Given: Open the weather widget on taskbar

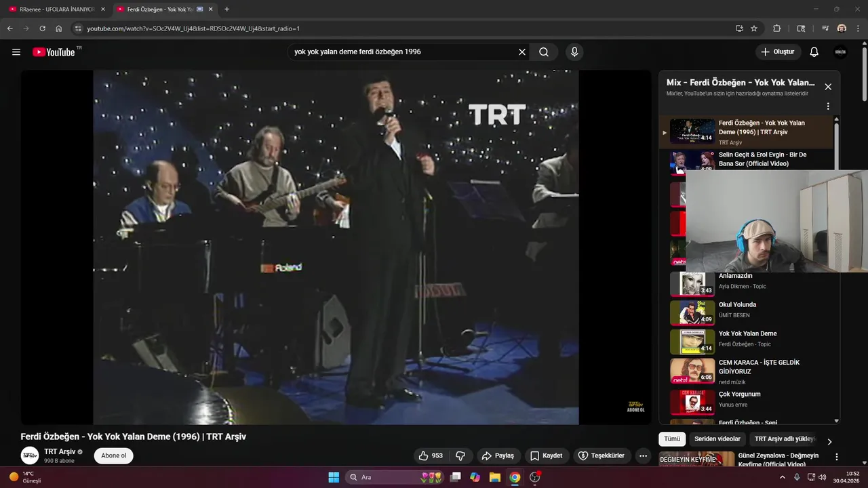Looking at the screenshot, I should click(26, 477).
